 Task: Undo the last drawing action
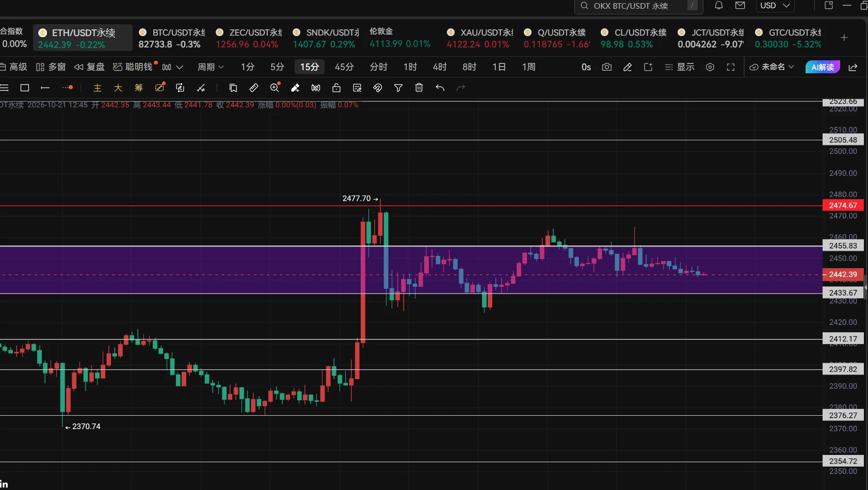(x=440, y=88)
